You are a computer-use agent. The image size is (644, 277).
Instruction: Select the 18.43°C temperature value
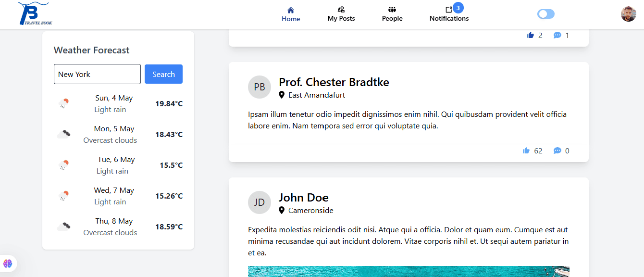(169, 135)
